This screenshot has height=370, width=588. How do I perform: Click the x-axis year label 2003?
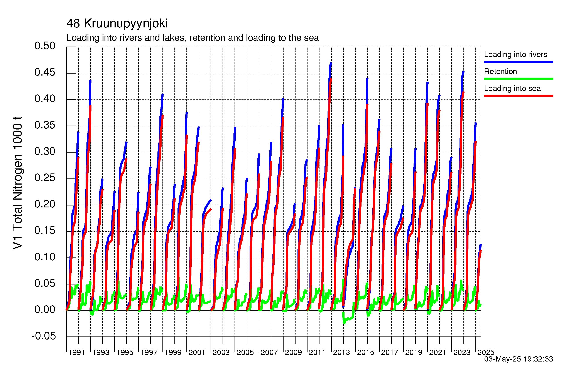221,352
